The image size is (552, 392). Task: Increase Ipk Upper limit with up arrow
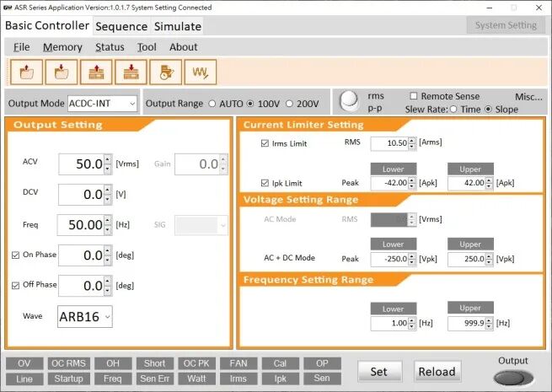coord(489,180)
